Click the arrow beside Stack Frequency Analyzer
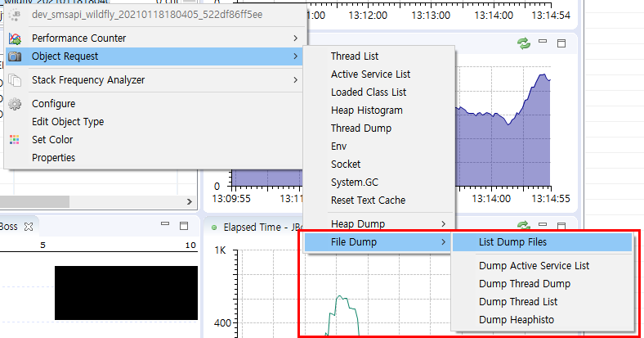 tap(295, 80)
